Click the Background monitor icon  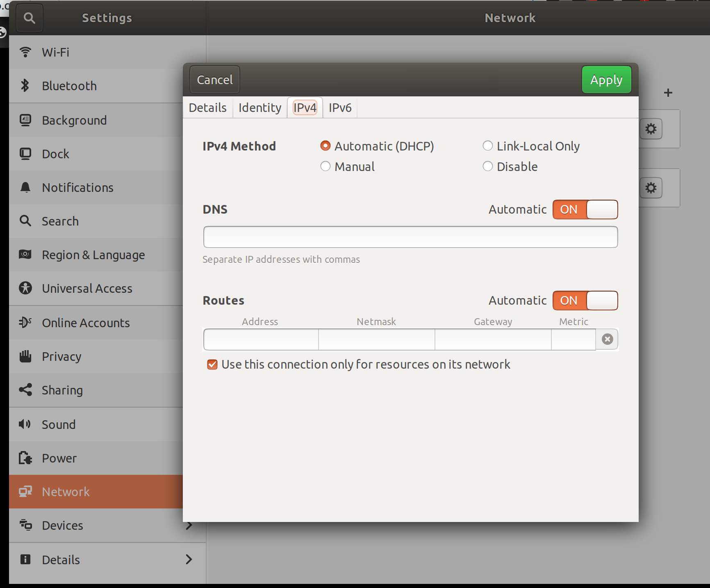pyautogui.click(x=25, y=120)
